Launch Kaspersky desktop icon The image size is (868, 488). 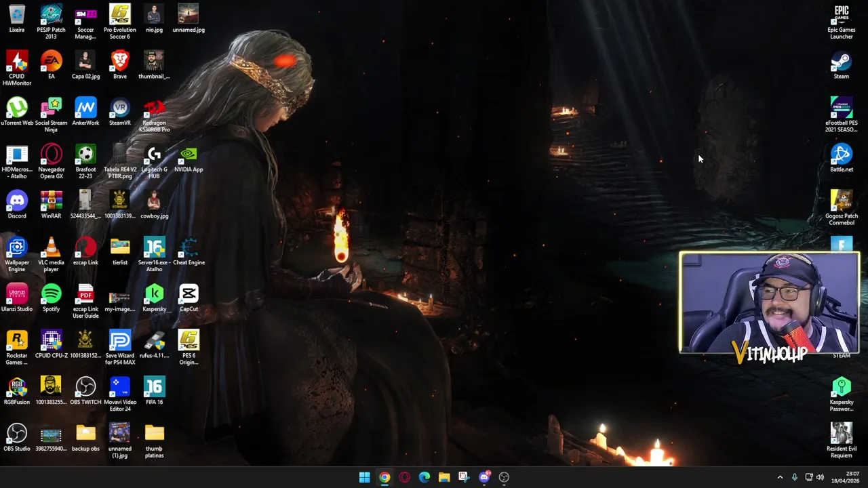(154, 298)
